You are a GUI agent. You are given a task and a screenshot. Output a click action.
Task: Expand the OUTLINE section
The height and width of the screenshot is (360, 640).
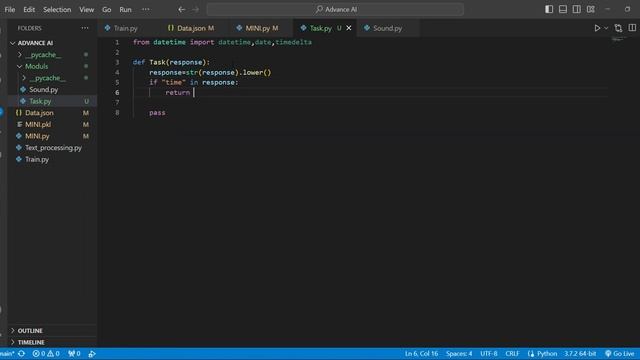(x=30, y=331)
